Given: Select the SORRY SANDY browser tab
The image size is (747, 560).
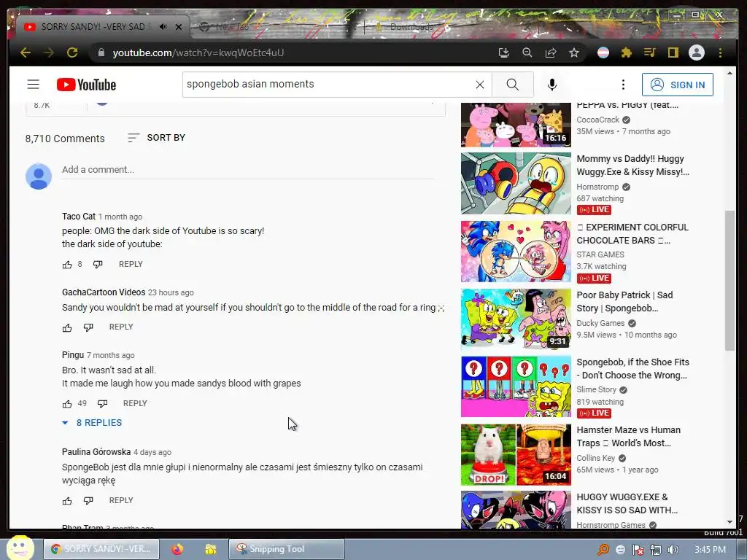Looking at the screenshot, I should point(102,27).
